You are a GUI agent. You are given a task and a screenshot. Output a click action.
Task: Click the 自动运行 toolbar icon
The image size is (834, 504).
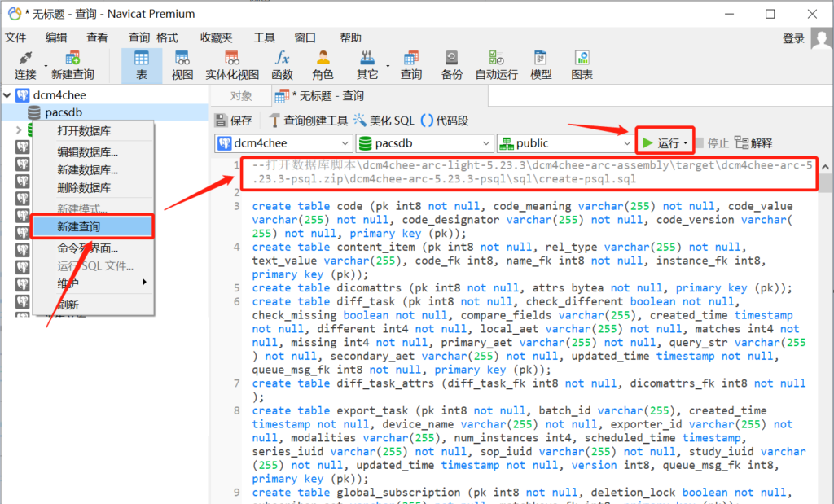tap(496, 64)
